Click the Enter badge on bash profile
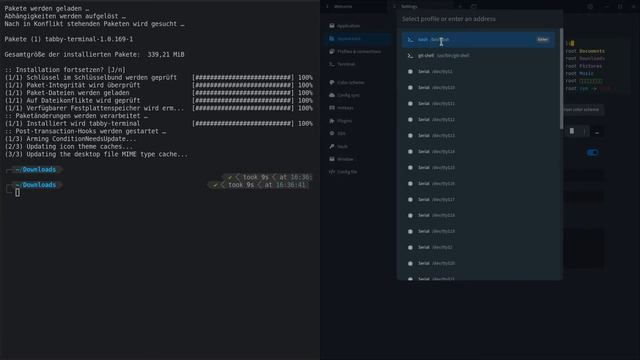 (x=542, y=40)
